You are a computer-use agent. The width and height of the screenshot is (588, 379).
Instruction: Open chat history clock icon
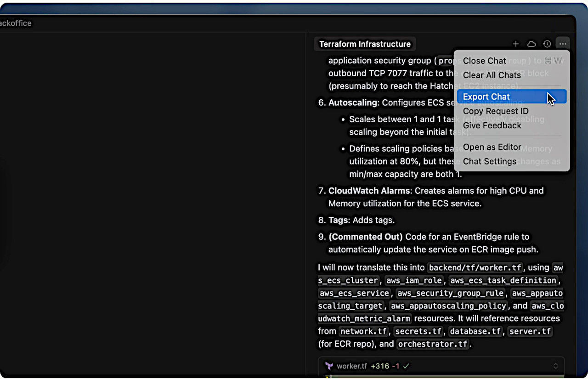coord(547,44)
